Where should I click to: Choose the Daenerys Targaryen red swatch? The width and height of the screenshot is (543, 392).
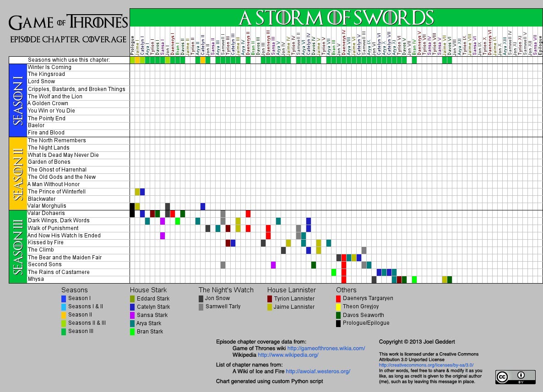(x=338, y=299)
